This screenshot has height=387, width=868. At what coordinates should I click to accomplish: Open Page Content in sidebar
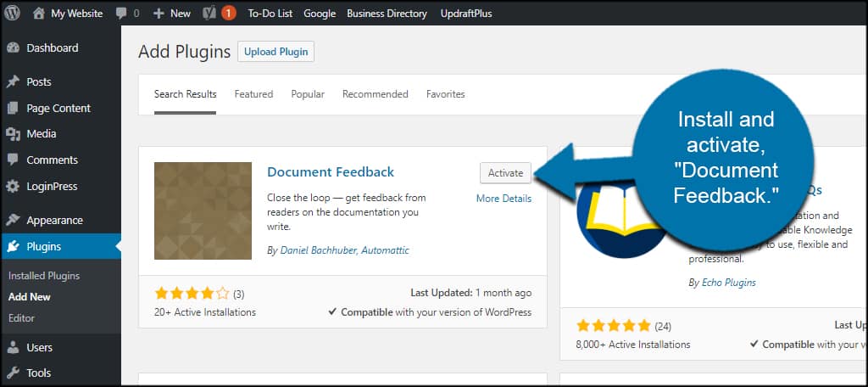coord(60,108)
